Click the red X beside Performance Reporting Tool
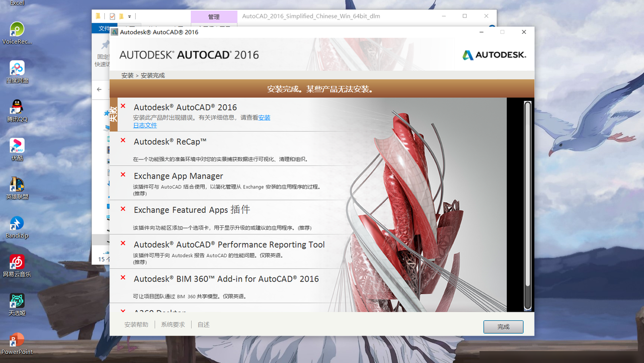 click(123, 243)
